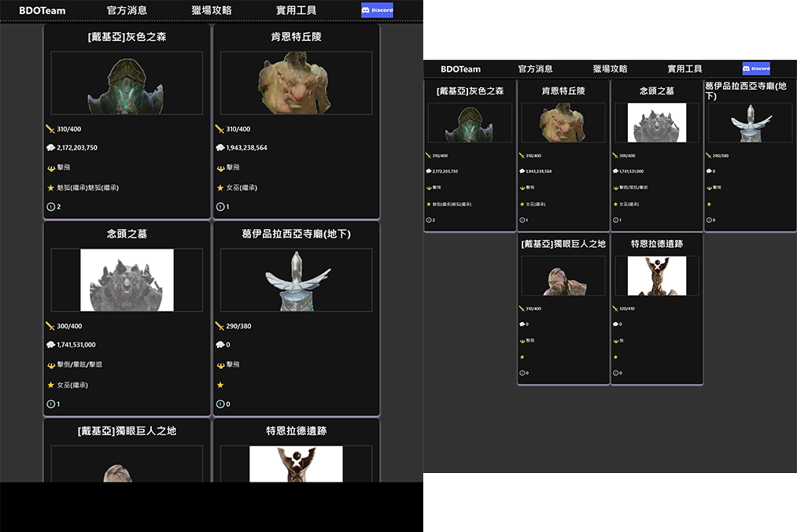The height and width of the screenshot is (532, 797).
Task: Open 官方消息 menu in left header
Action: coord(127,10)
